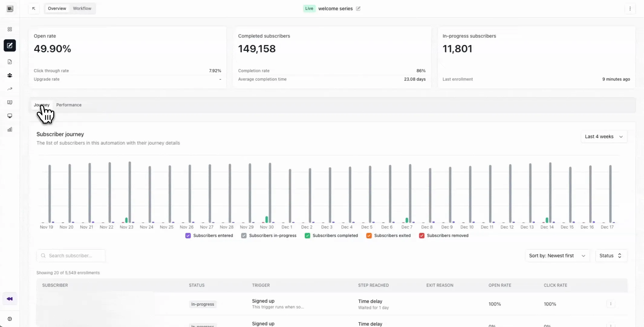Open row actions menu for first subscriber

point(611,304)
